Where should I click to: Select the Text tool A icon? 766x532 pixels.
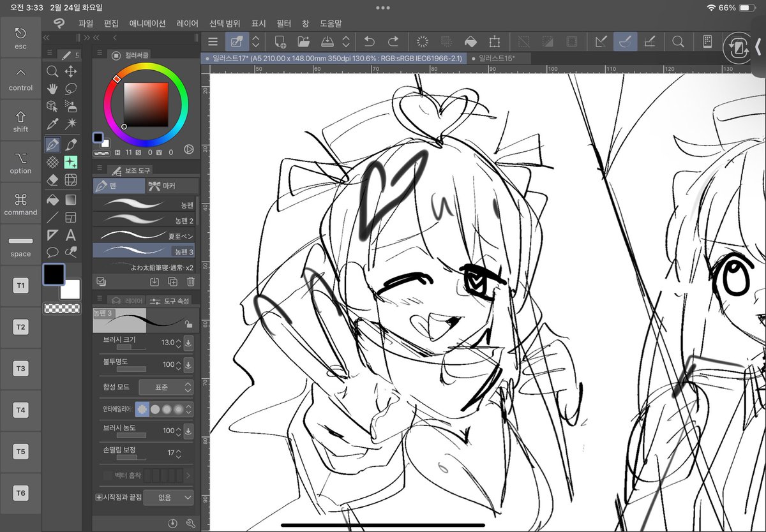click(71, 235)
